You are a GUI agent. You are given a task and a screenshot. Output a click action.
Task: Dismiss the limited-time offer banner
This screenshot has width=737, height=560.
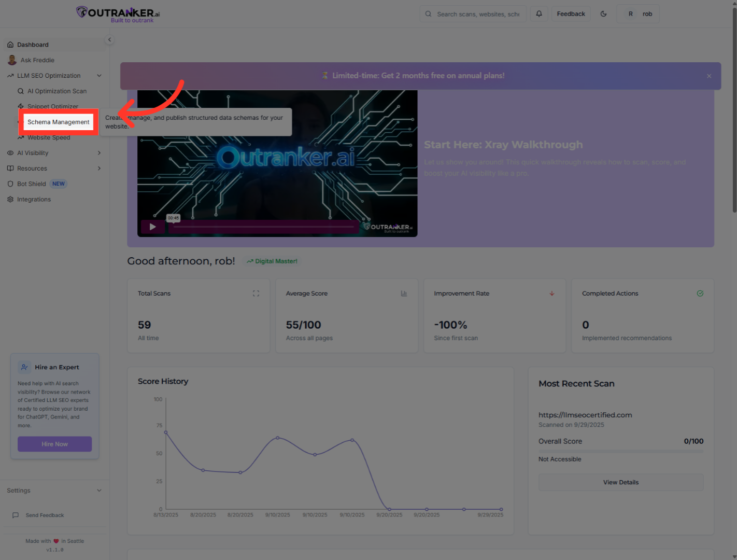[x=709, y=76]
